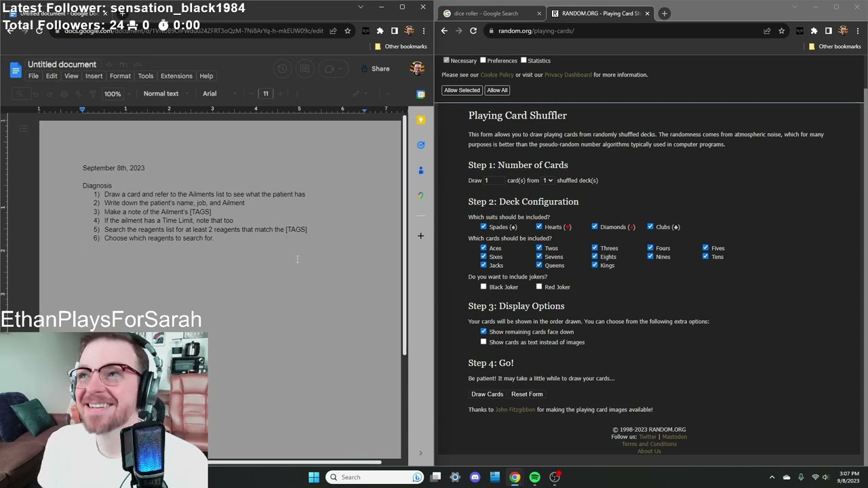Image resolution: width=868 pixels, height=488 pixels.
Task: Open the John Fitzgibbon link
Action: click(515, 409)
